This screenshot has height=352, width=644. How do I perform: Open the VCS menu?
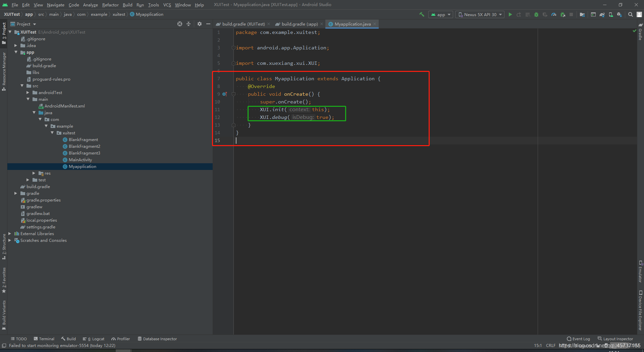pyautogui.click(x=167, y=5)
